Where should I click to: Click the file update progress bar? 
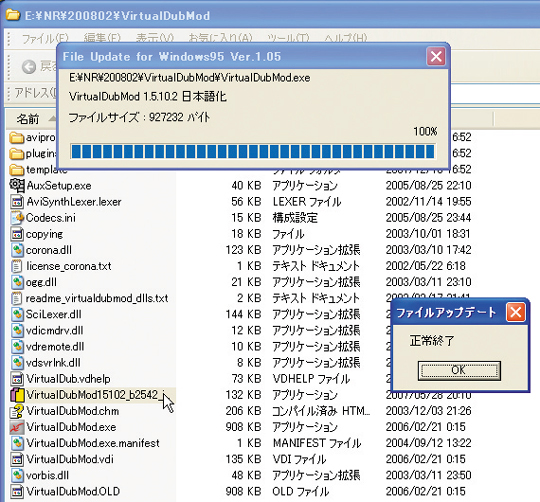253,151
